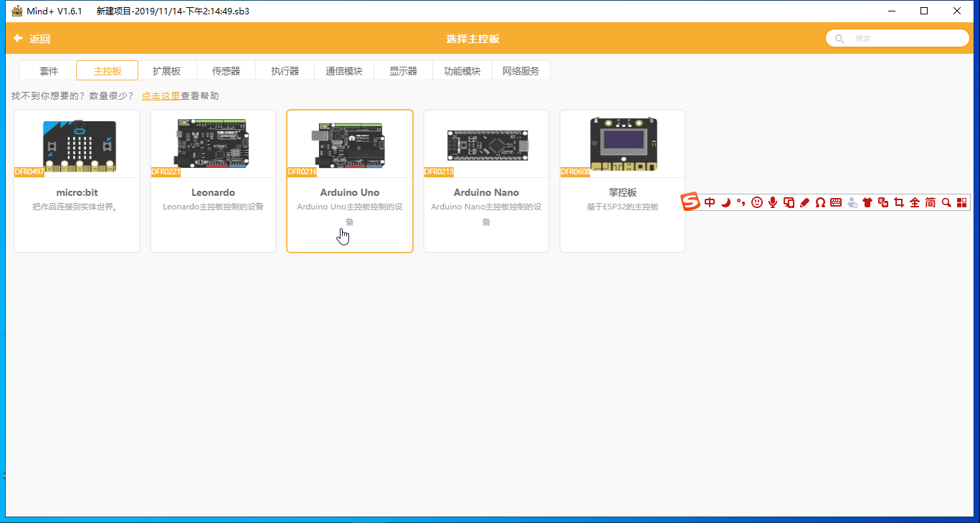Screen dimensions: 980x523
Task: Click the Leonardo主控板控制的设备 description
Action: (x=213, y=207)
